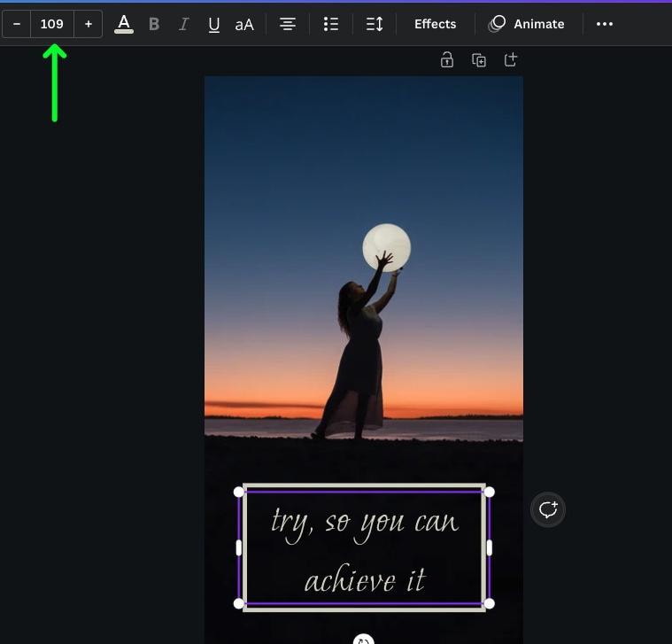Click the font size field showing 109
672x644 pixels.
[52, 24]
